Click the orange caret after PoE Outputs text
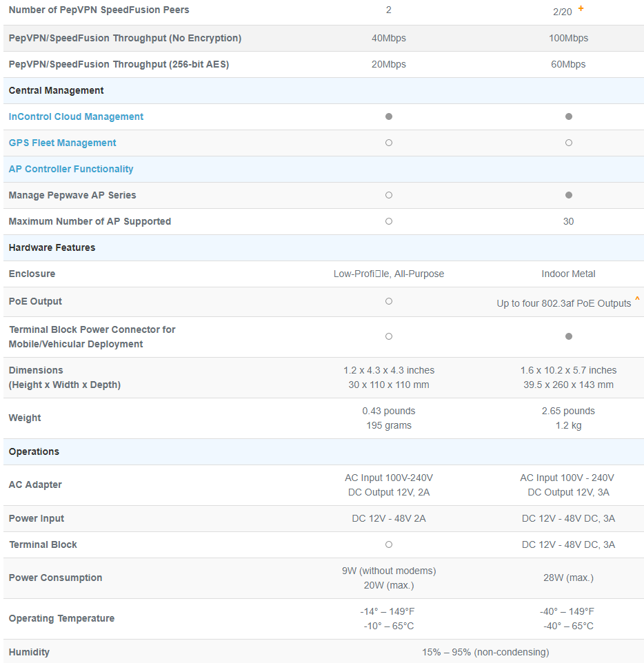The image size is (644, 663). point(637,300)
